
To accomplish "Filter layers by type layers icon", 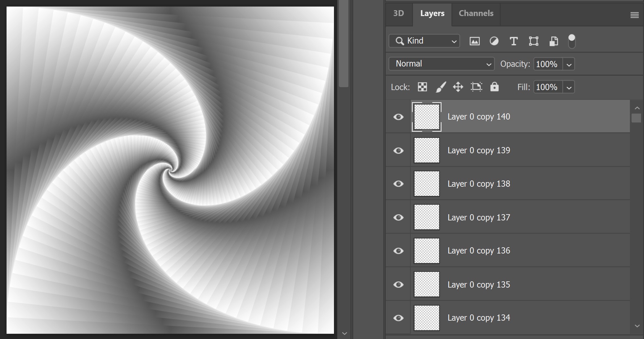I will [514, 41].
